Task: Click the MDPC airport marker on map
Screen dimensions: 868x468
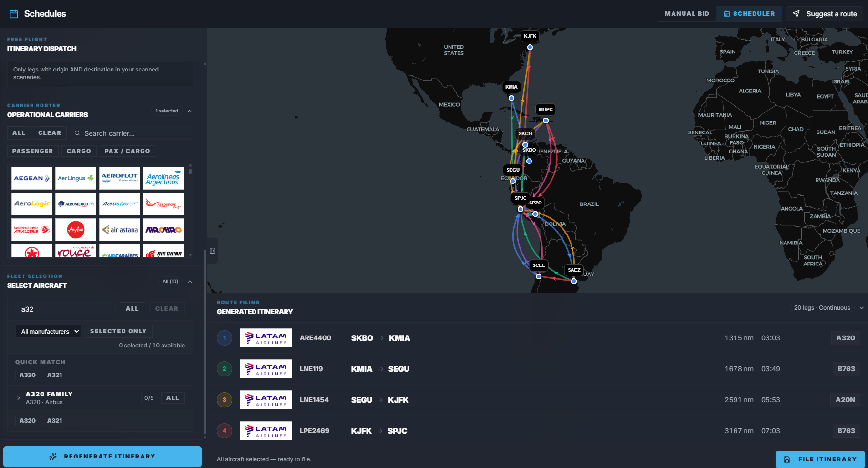Action: 546,121
